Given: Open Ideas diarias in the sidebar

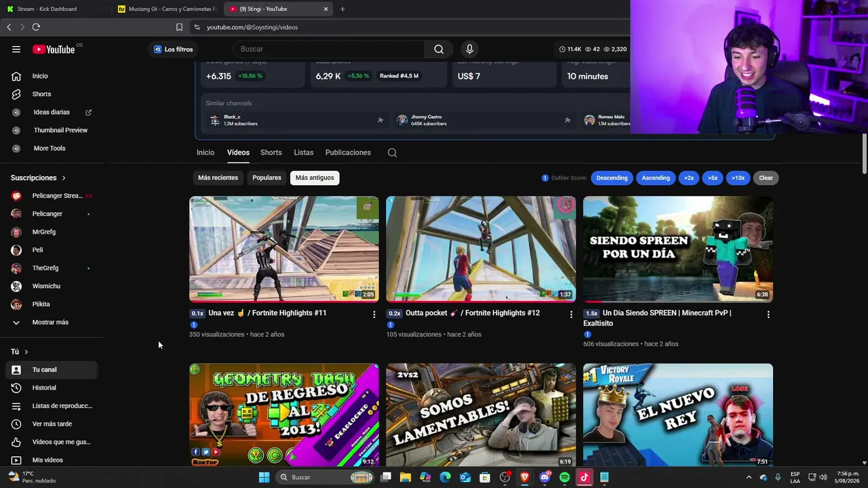Looking at the screenshot, I should (x=53, y=113).
